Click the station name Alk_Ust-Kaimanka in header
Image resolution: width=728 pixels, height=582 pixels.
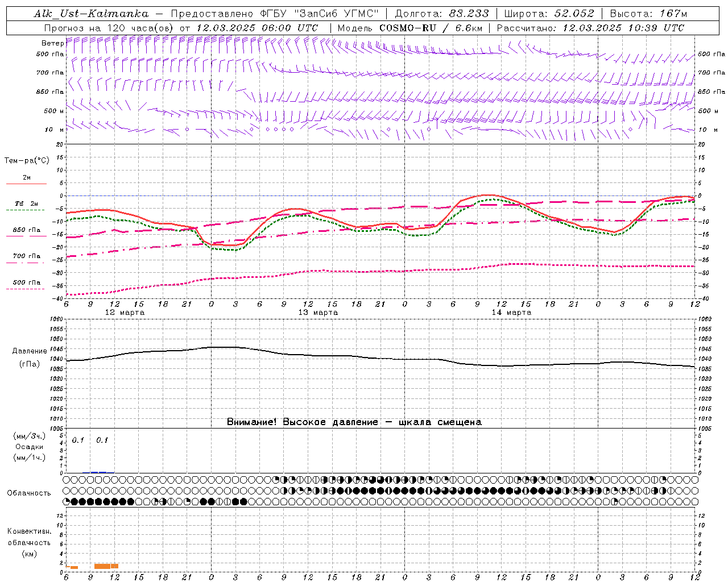click(91, 14)
